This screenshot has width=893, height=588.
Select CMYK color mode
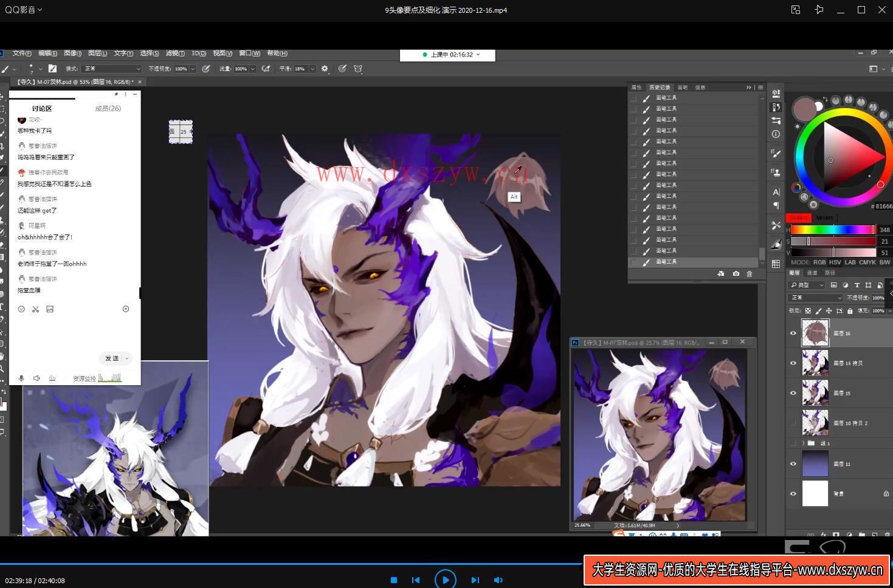coord(867,262)
